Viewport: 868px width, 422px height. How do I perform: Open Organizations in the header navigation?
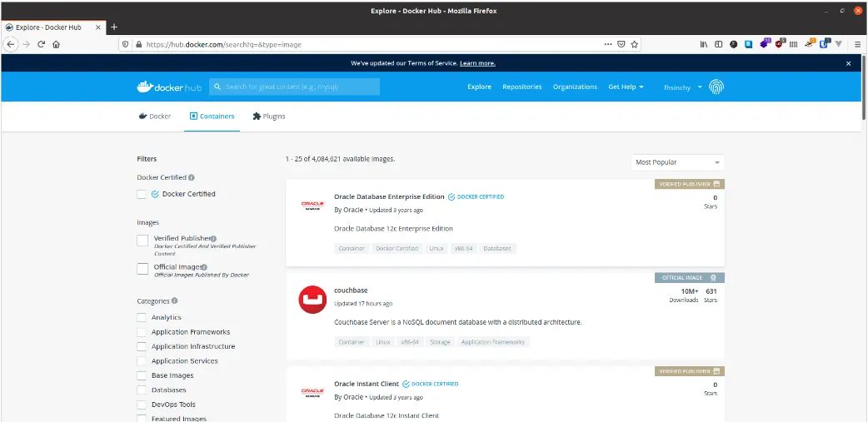575,87
